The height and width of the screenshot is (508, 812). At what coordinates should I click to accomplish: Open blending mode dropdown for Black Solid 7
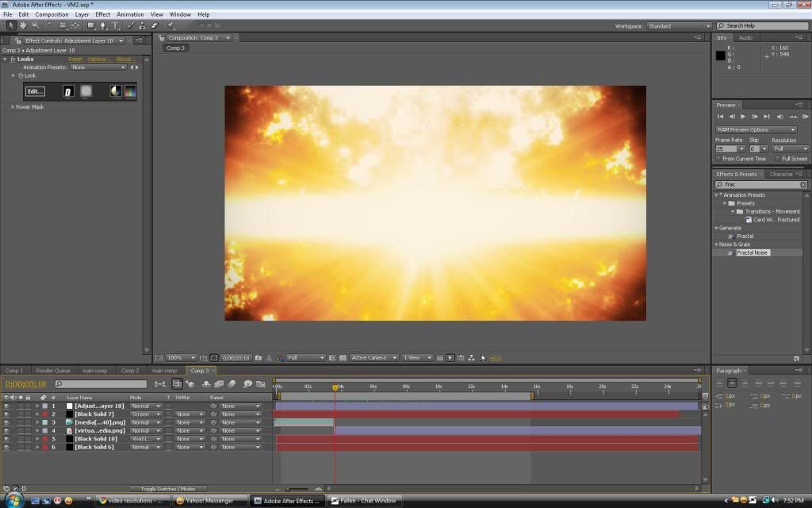point(146,414)
